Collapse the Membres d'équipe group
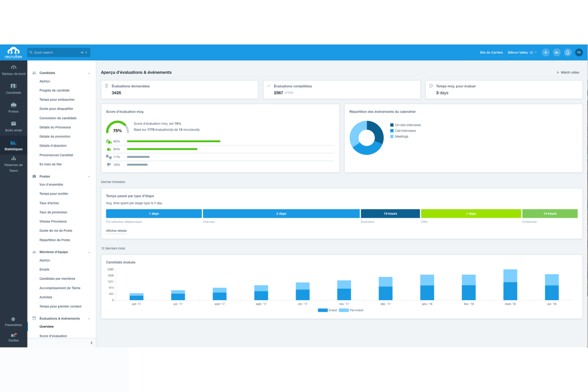 click(x=89, y=252)
